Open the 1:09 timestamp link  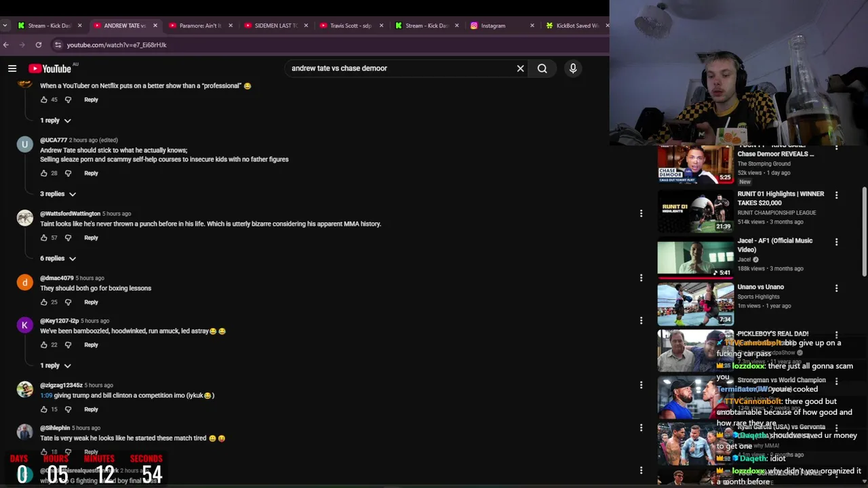[46, 395]
